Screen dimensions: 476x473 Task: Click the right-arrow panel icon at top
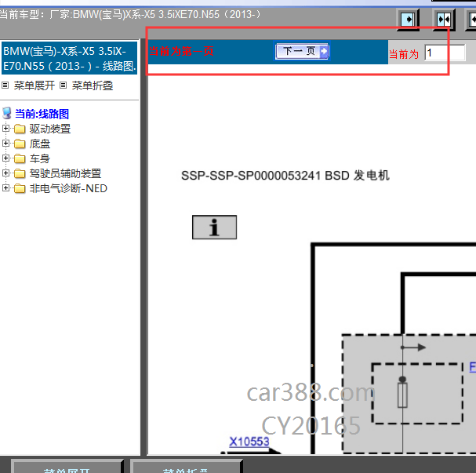tap(409, 20)
